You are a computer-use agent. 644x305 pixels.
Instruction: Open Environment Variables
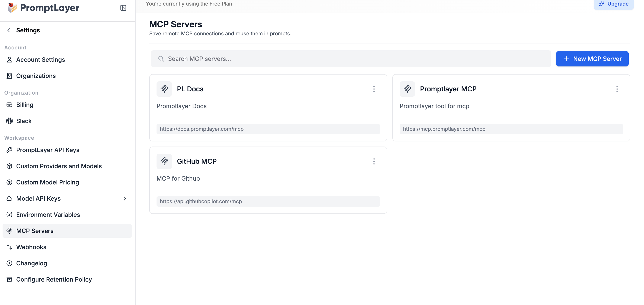[x=67, y=214]
